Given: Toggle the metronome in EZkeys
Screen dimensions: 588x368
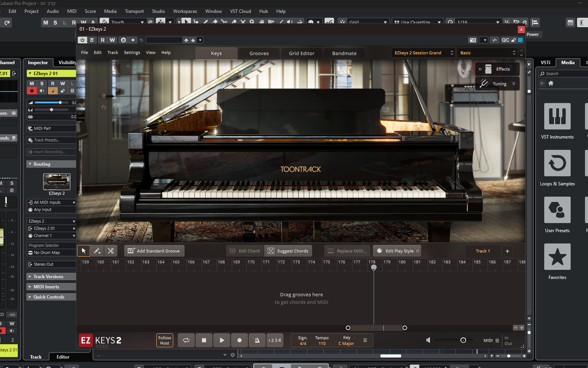Looking at the screenshot, I should [257, 340].
